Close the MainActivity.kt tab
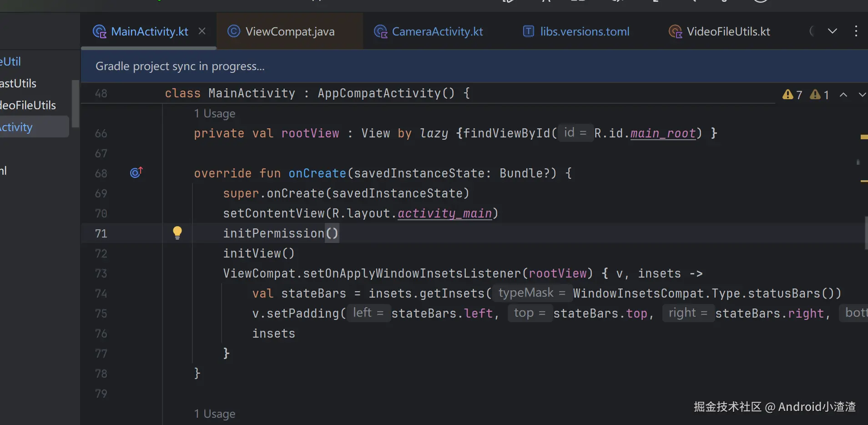 (x=202, y=31)
